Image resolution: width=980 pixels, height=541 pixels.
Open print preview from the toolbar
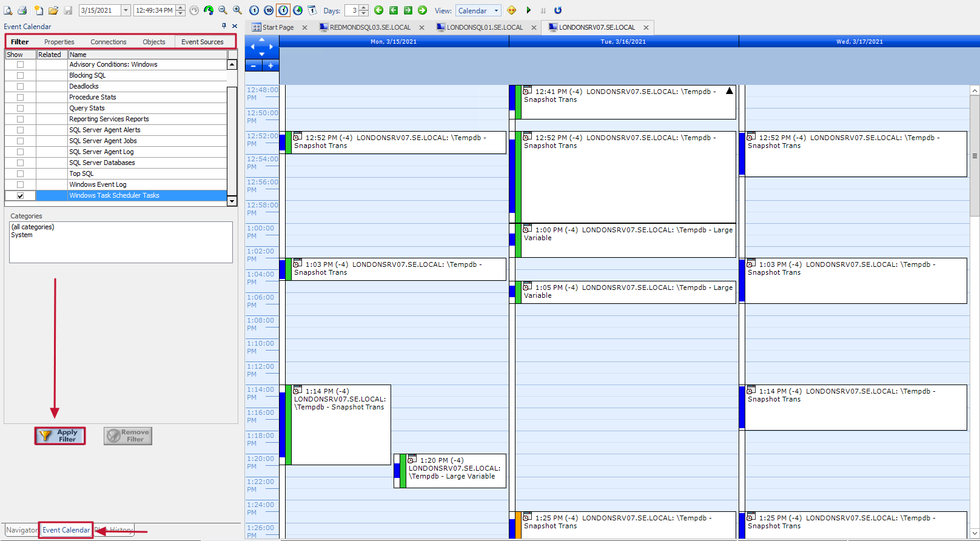8,10
